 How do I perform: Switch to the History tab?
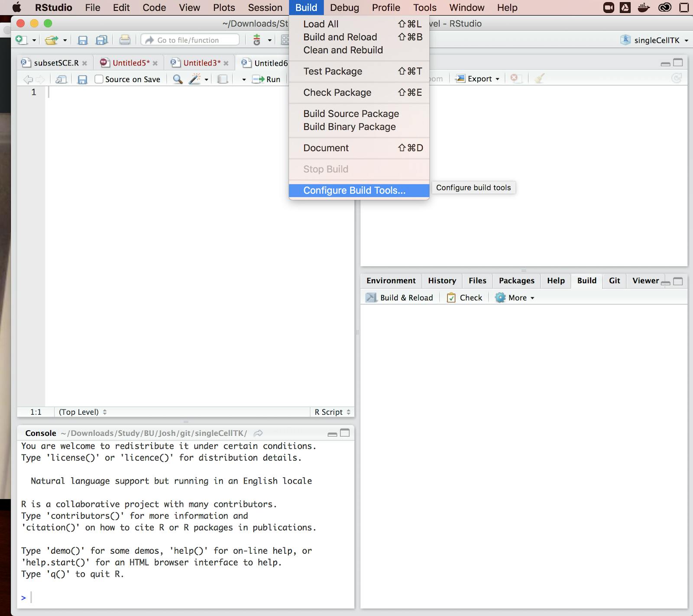tap(442, 281)
